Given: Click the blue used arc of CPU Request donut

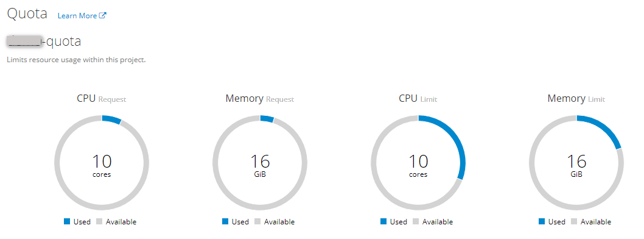Looking at the screenshot, I should coord(112,120).
